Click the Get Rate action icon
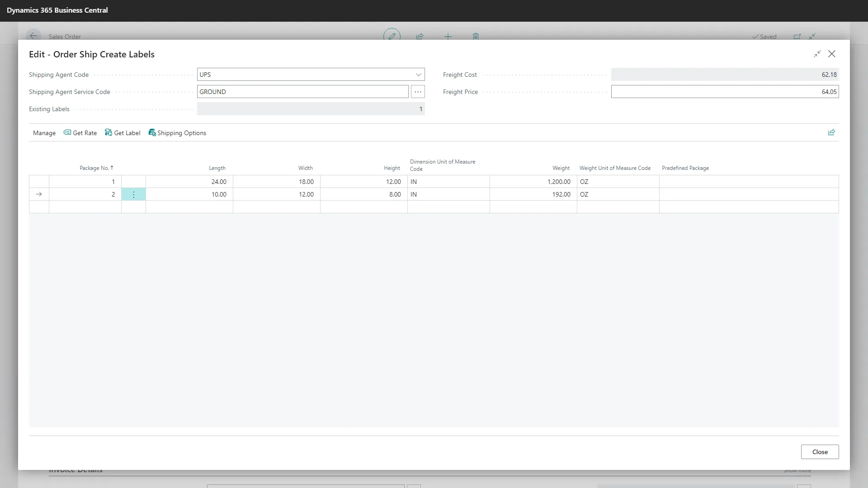The width and height of the screenshot is (868, 488). pyautogui.click(x=67, y=132)
